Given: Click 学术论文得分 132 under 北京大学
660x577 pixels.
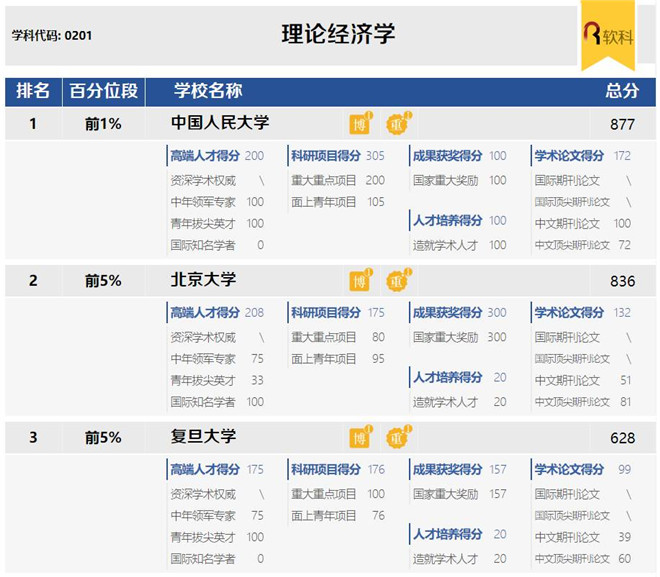Looking at the screenshot, I should coord(583,313).
